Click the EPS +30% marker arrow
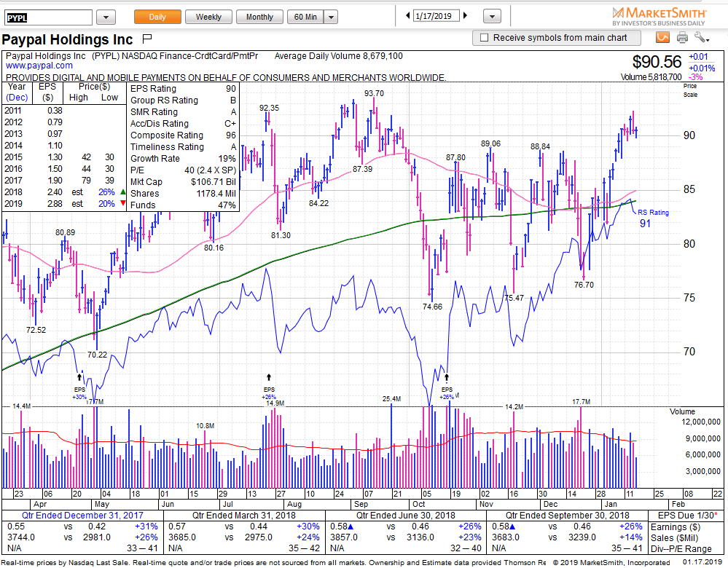 pos(79,378)
